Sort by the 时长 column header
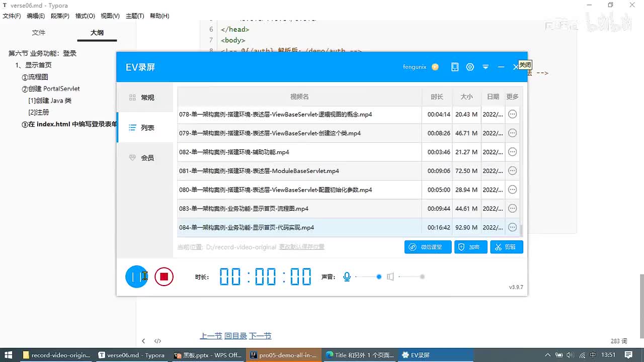Image resolution: width=644 pixels, height=362 pixels. 437,97
